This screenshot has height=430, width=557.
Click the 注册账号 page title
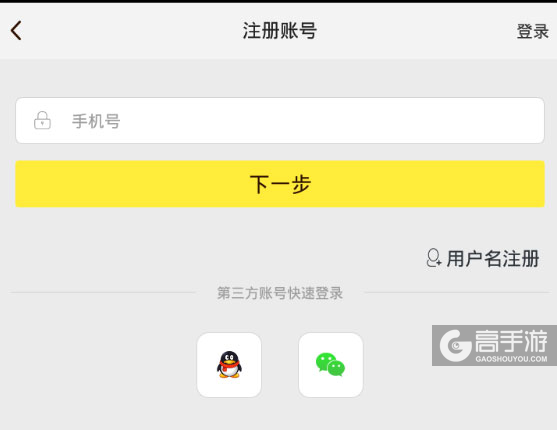pos(280,31)
